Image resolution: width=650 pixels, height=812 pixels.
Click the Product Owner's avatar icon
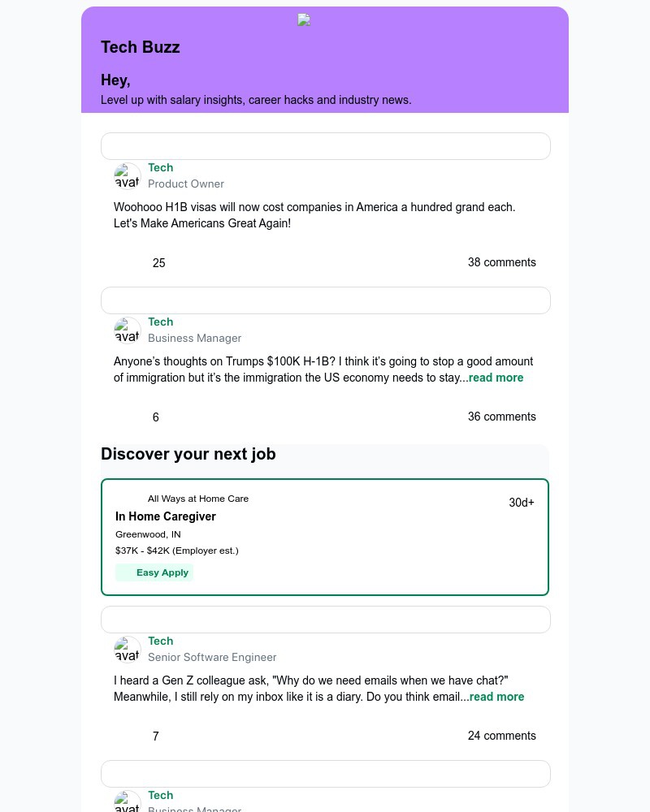[x=128, y=176]
